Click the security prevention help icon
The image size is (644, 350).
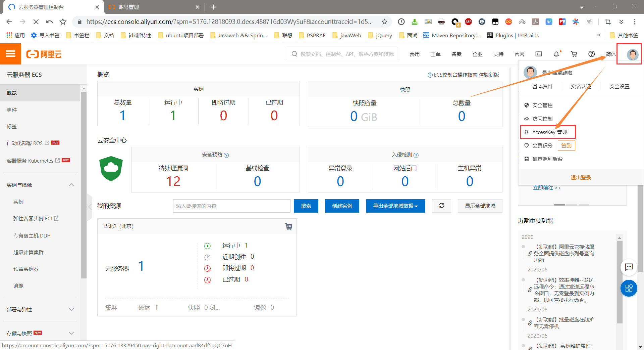point(226,155)
